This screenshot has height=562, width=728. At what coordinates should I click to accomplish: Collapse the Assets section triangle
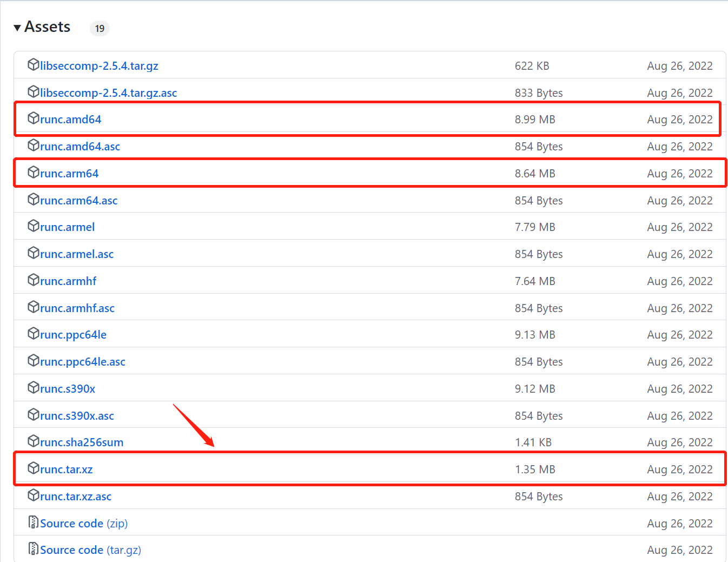pos(17,28)
